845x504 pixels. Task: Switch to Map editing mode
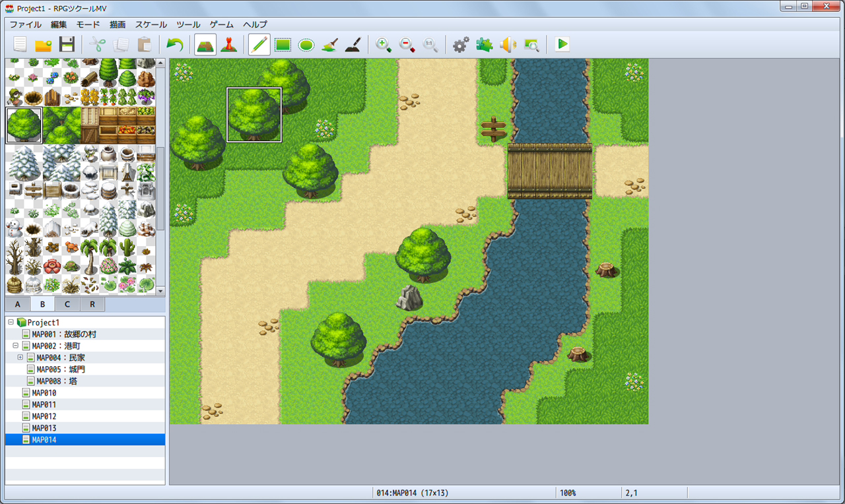pyautogui.click(x=205, y=44)
